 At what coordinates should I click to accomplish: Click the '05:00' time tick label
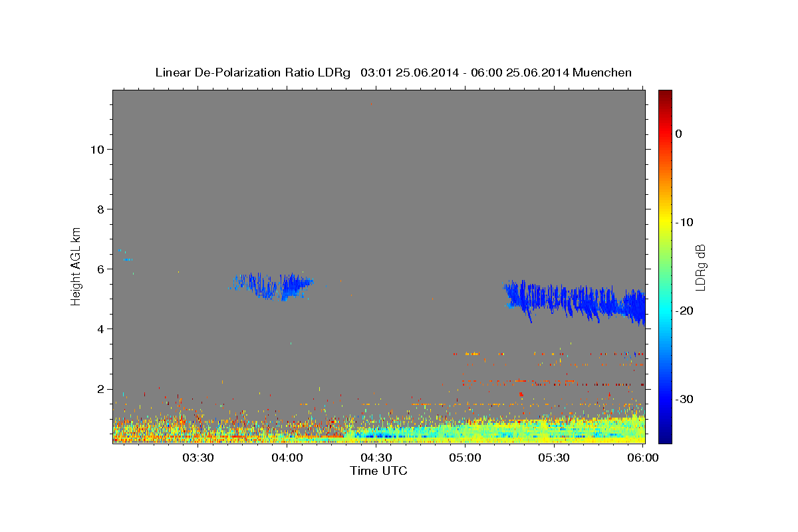click(x=465, y=458)
